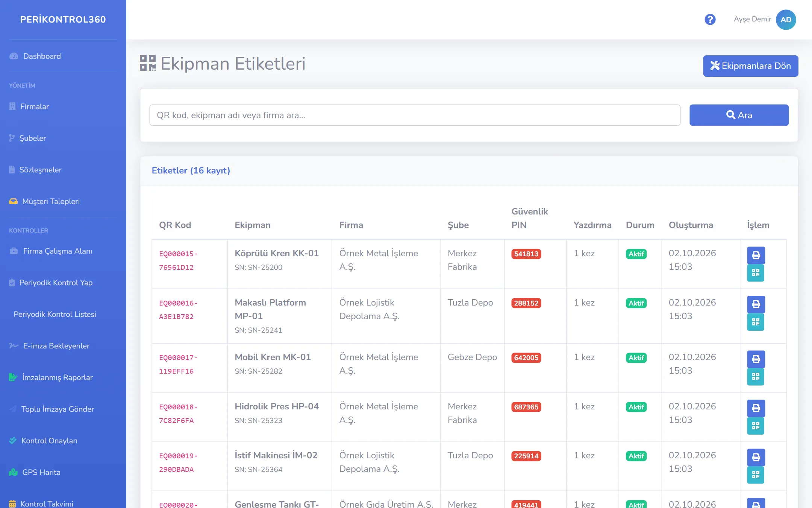Screen dimensions: 812x508
Task: Click the Aktif badge for Hidrolik Pres HP-04
Action: (636, 407)
